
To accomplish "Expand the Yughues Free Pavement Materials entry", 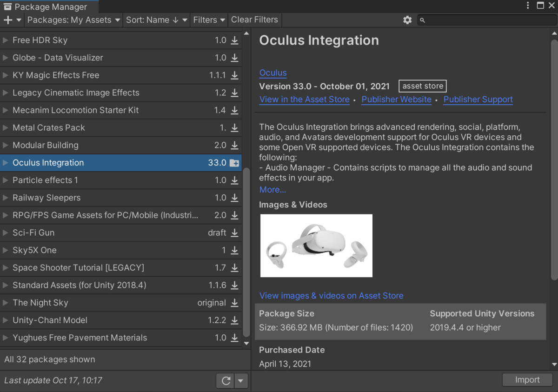I will 6,338.
